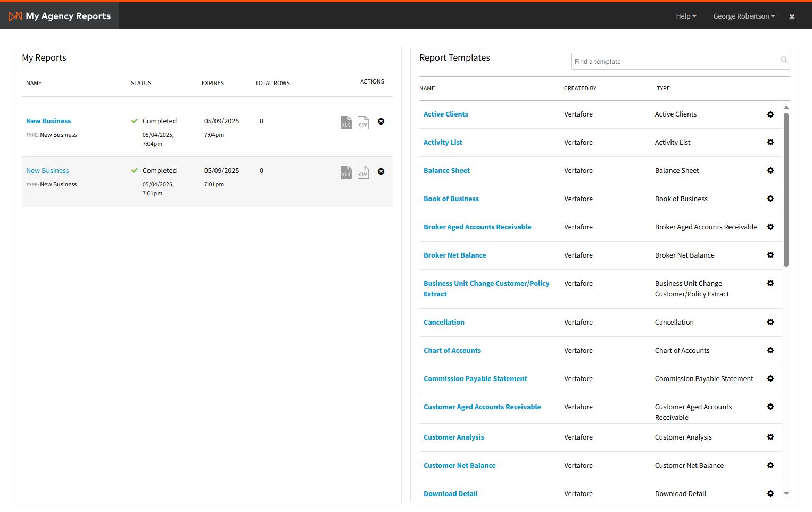Open gear settings for Chart of Accounts template
Image resolution: width=812 pixels, height=512 pixels.
[770, 350]
